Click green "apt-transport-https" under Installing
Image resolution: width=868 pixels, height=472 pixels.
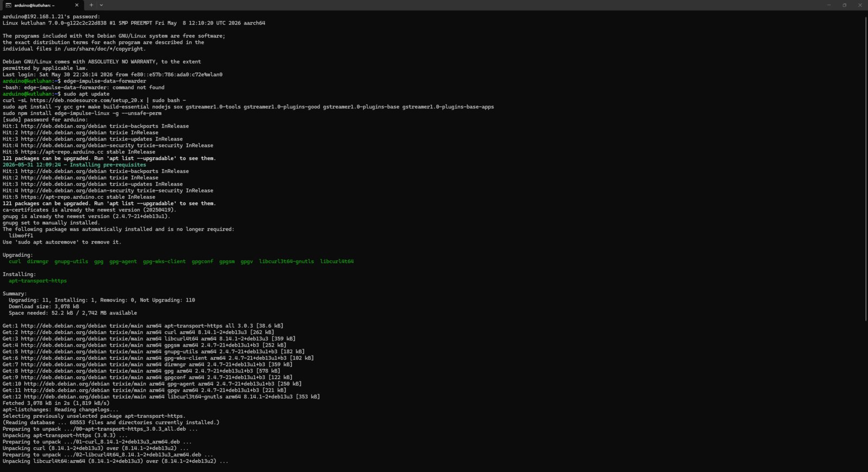(x=37, y=281)
